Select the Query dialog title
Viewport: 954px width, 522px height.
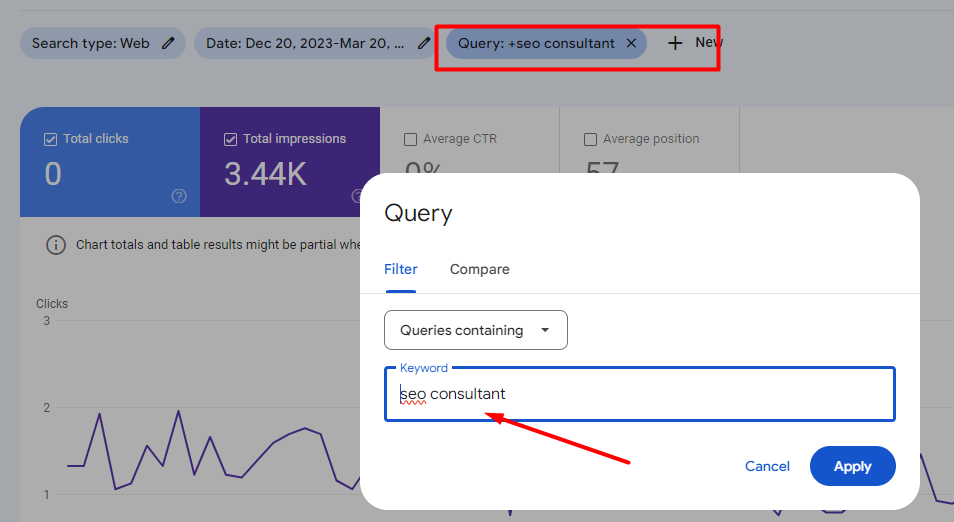pos(419,214)
